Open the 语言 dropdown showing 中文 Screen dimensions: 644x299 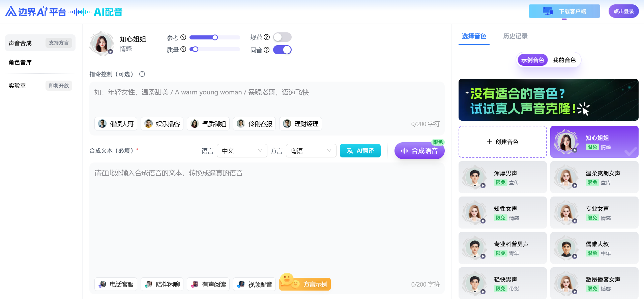click(242, 151)
